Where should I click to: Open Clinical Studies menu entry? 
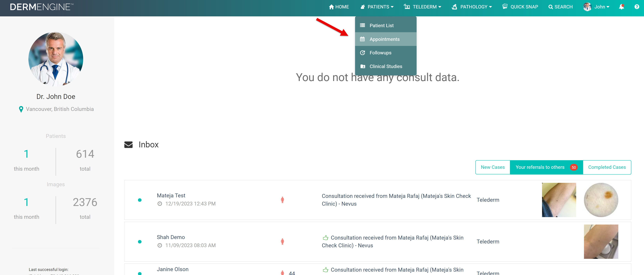[385, 66]
